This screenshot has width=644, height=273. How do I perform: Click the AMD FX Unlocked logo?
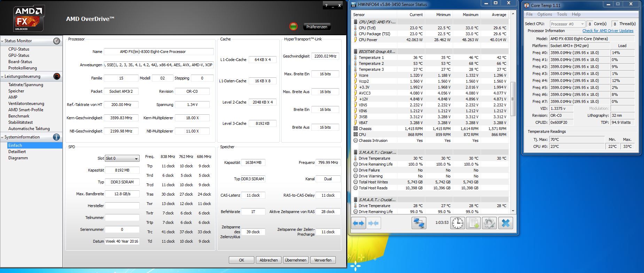(29, 19)
